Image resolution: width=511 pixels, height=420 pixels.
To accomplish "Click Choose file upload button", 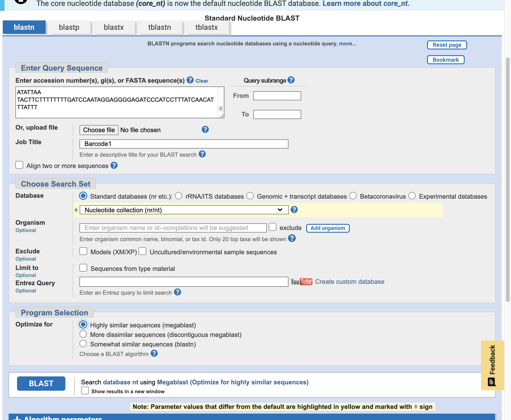I will pos(99,130).
